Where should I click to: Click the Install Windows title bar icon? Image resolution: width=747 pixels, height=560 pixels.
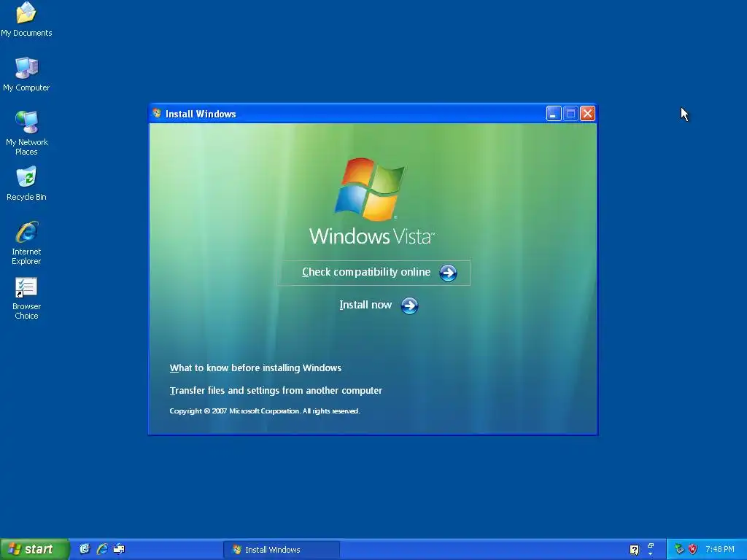tap(157, 113)
